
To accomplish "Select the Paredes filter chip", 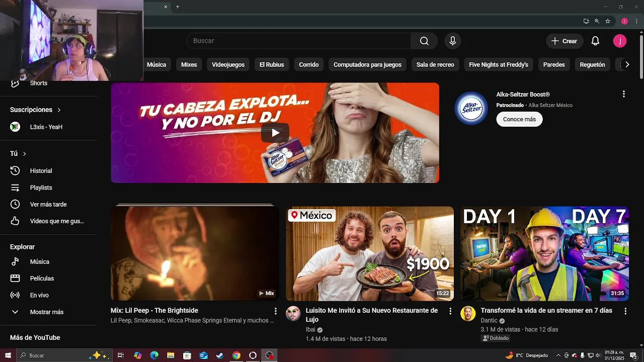I will tap(554, 64).
